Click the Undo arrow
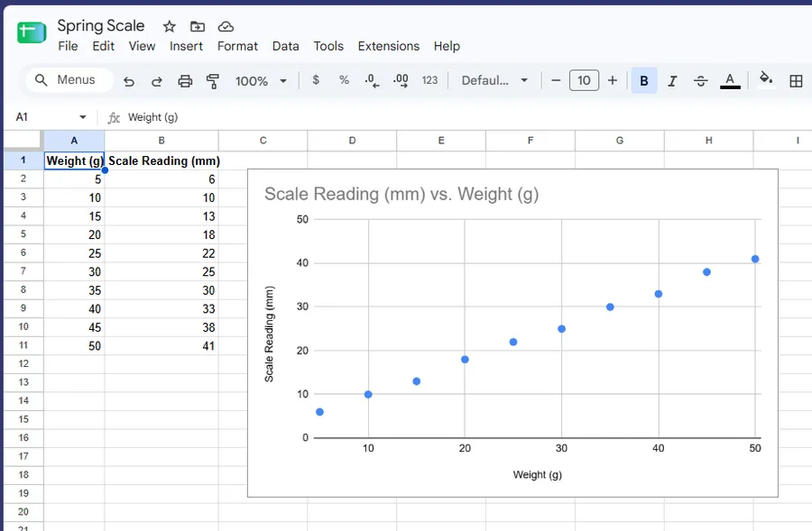 pos(129,81)
